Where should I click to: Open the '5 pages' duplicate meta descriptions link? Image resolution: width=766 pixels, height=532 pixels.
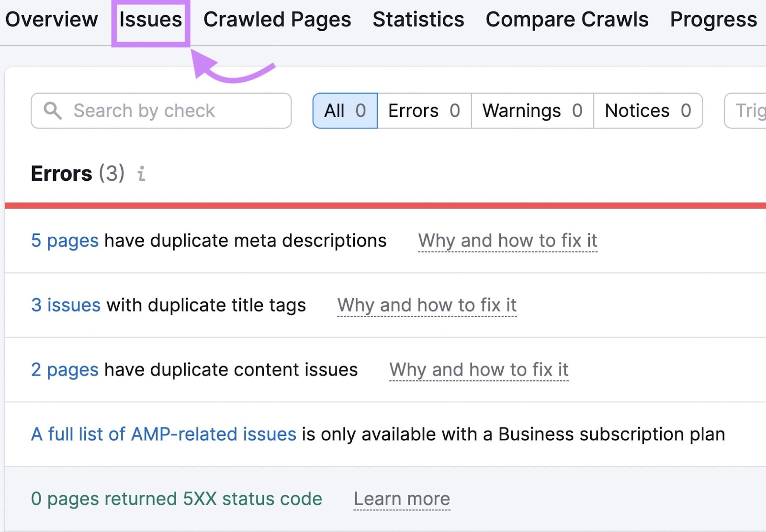point(65,241)
